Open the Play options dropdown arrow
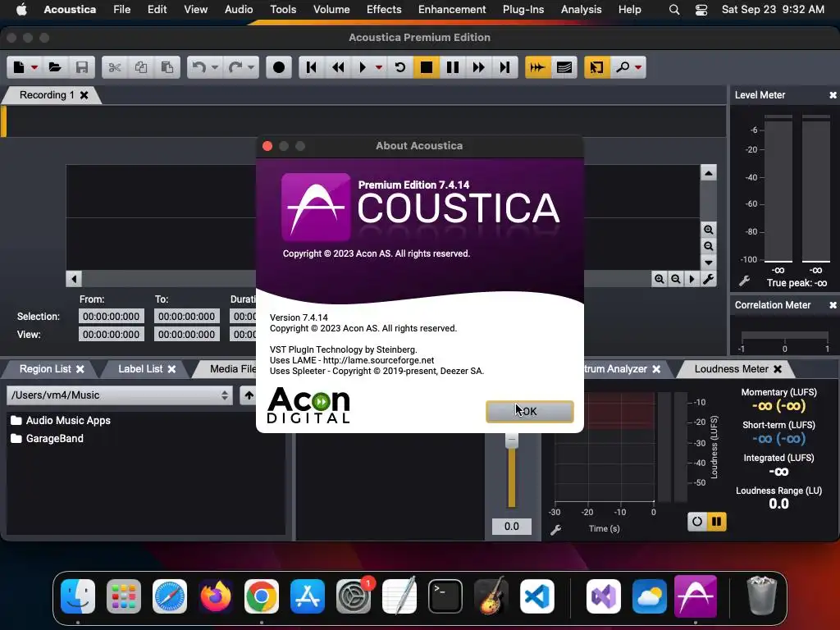The image size is (840, 630). (379, 67)
